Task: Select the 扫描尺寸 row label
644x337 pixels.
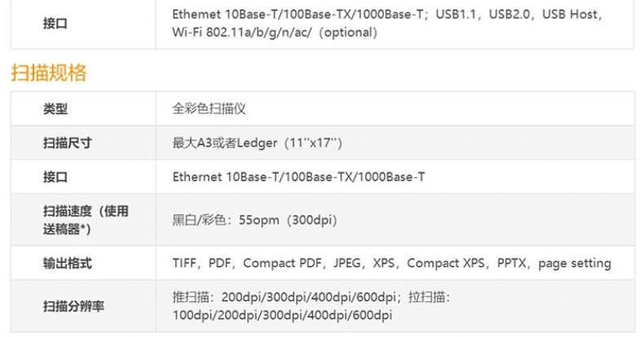Action: point(68,143)
